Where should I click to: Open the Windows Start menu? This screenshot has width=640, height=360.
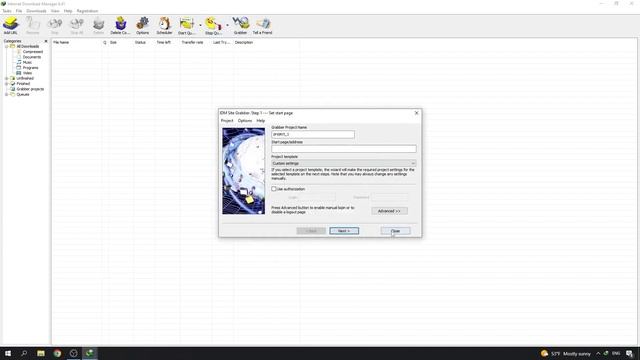pos(8,353)
